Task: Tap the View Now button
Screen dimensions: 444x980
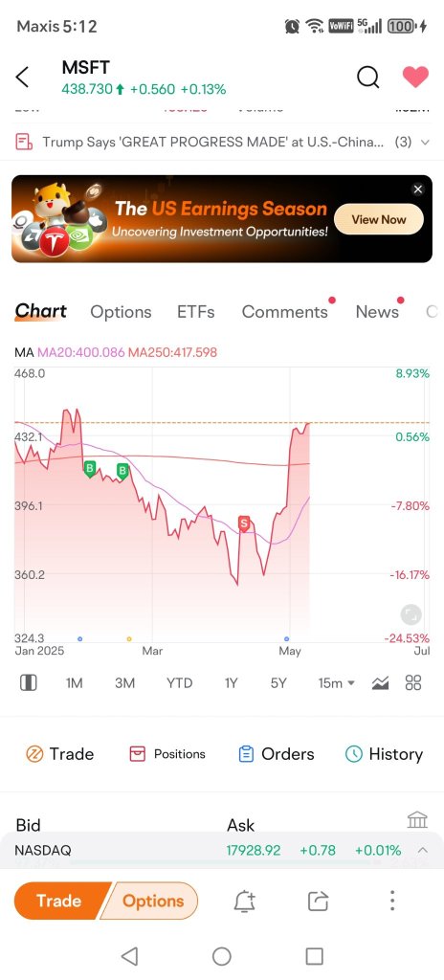Action: [379, 219]
